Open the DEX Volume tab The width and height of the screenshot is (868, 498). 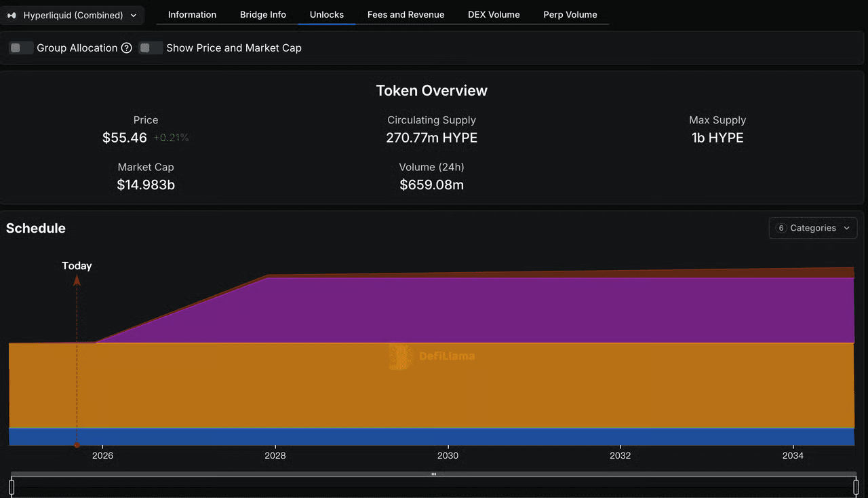coord(494,14)
